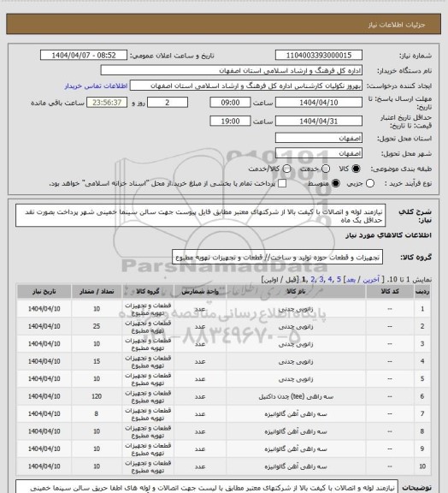
Task: Go to results page 4
Action: pyautogui.click(x=329, y=280)
